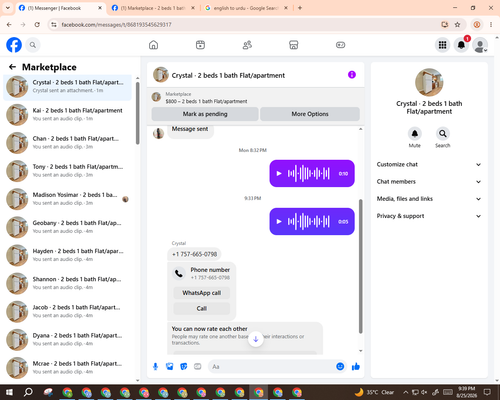Click the Facebook search magnifier icon
500x400 pixels.
(33, 45)
